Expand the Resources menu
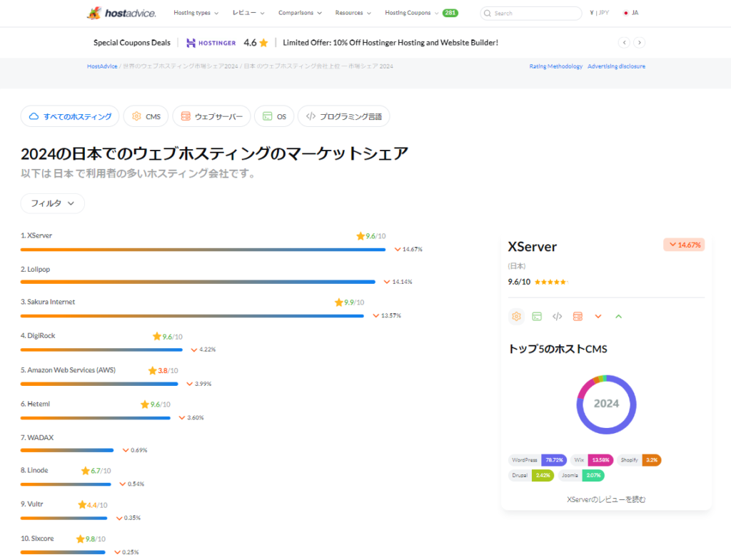 (353, 13)
